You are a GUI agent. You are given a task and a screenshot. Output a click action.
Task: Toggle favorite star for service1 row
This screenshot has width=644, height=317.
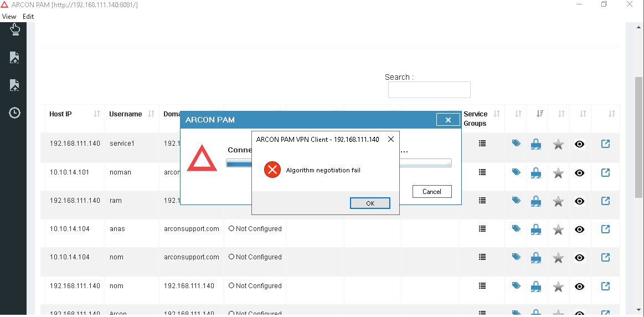point(558,144)
